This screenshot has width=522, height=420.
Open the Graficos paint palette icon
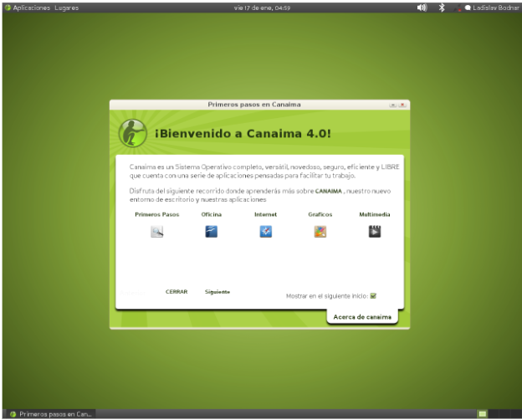click(320, 231)
